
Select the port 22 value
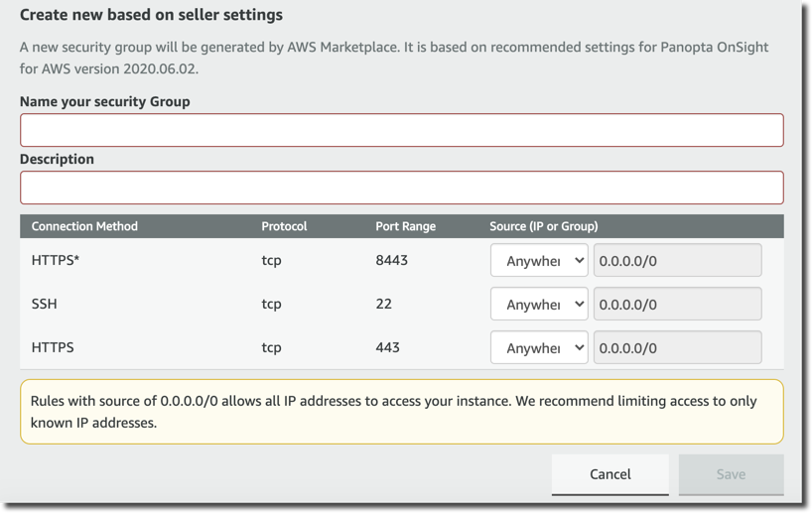pyautogui.click(x=384, y=305)
